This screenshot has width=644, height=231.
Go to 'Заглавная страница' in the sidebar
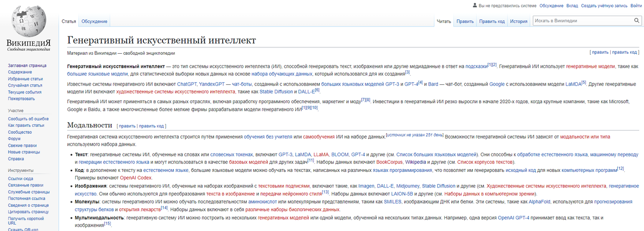coord(27,64)
